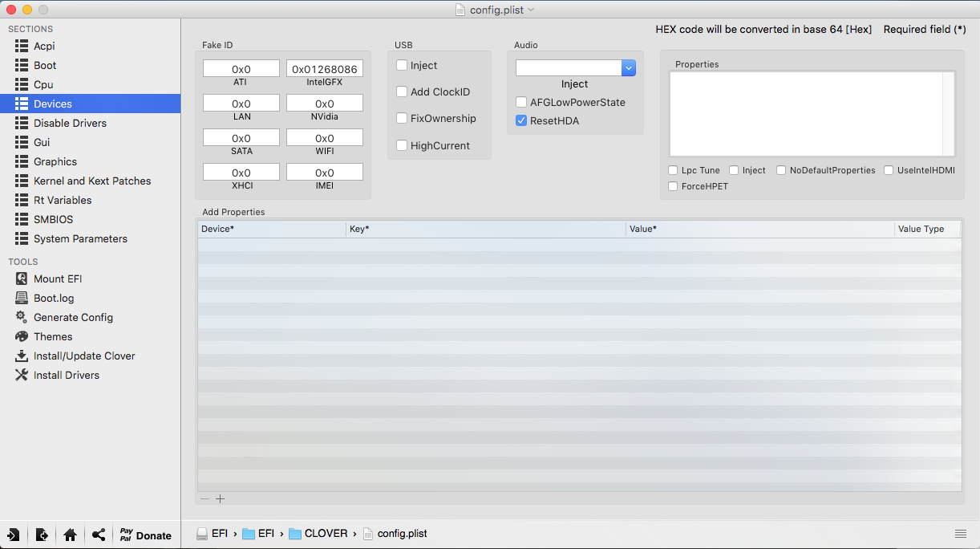The height and width of the screenshot is (549, 980).
Task: Click the EFI folder in path bar
Action: click(x=259, y=534)
